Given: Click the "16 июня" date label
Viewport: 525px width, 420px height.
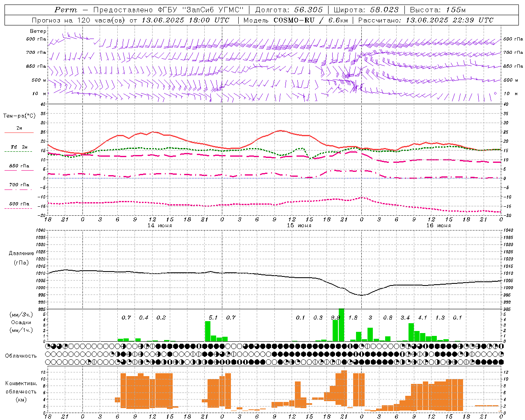Looking at the screenshot, I should click(438, 225).
